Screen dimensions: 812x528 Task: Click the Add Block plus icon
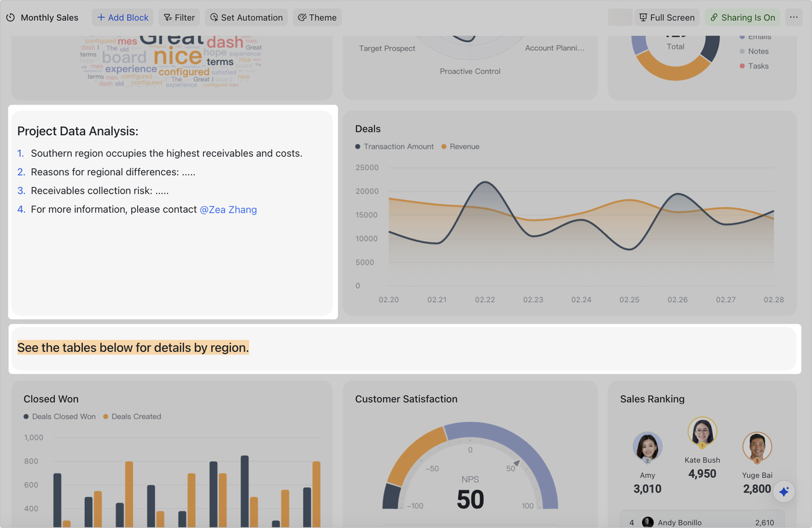(102, 17)
